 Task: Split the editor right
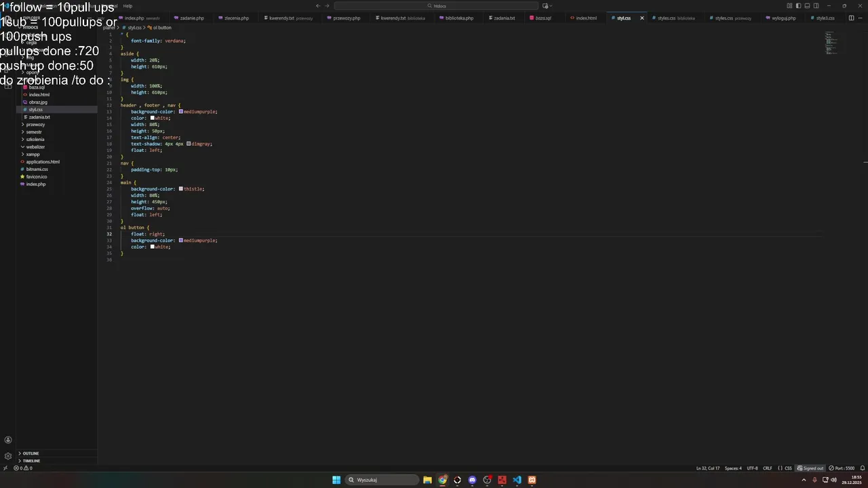tap(851, 18)
